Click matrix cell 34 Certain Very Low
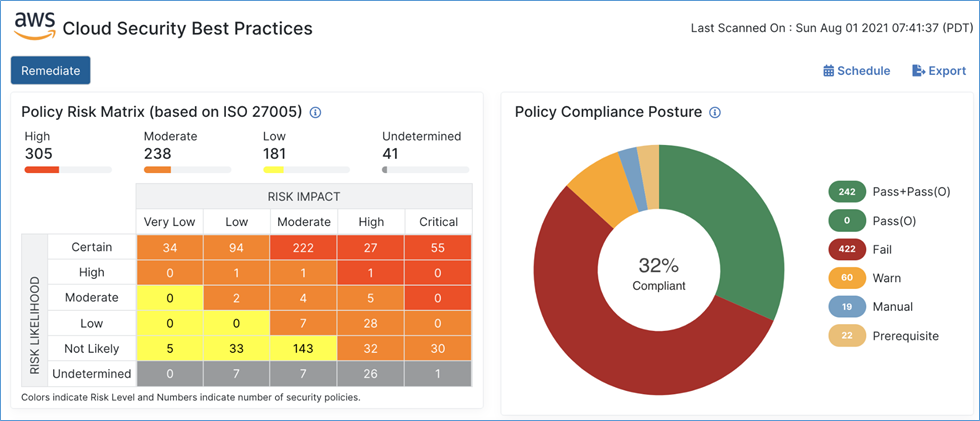Viewport: 980px width, 421px height. point(169,247)
